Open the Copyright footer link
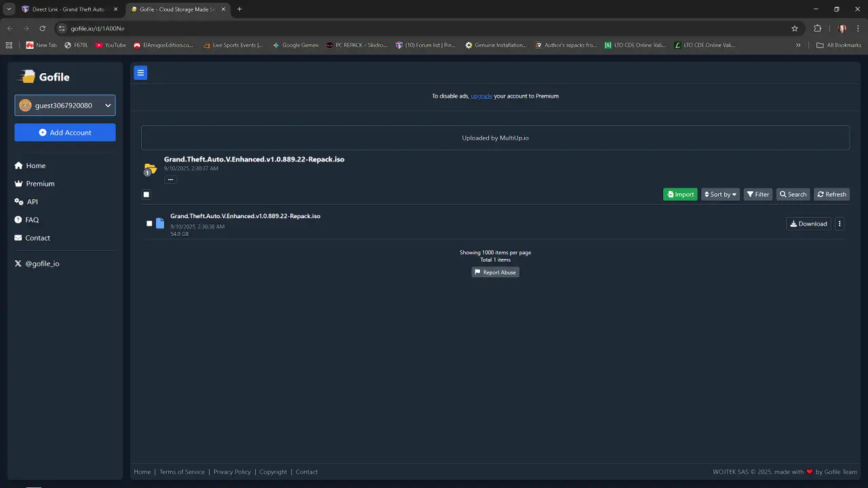This screenshot has width=868, height=488. coord(273,472)
